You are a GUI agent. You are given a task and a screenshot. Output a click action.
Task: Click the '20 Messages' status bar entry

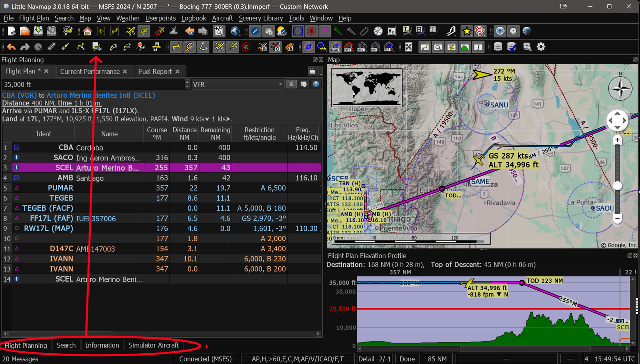pyautogui.click(x=20, y=359)
